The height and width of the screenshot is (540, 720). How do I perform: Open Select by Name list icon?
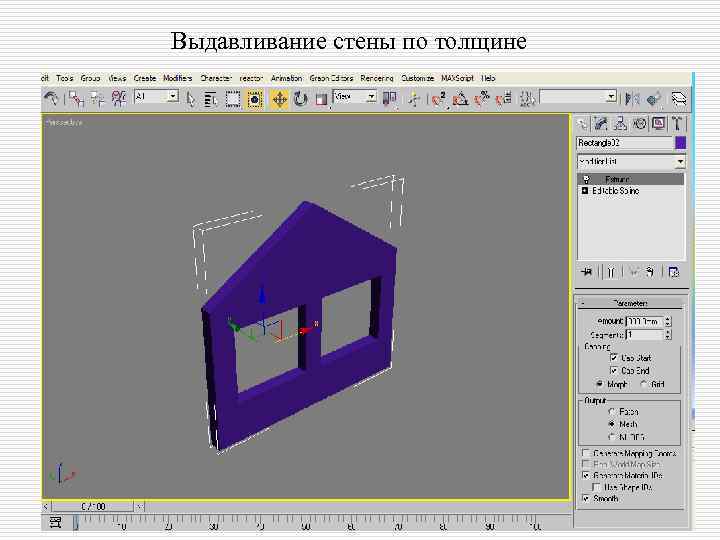[211, 99]
